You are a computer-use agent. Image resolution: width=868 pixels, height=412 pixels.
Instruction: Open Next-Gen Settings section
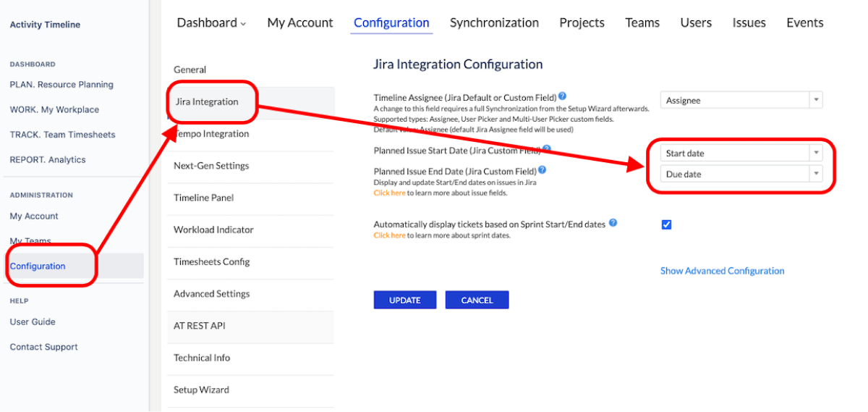pos(251,166)
